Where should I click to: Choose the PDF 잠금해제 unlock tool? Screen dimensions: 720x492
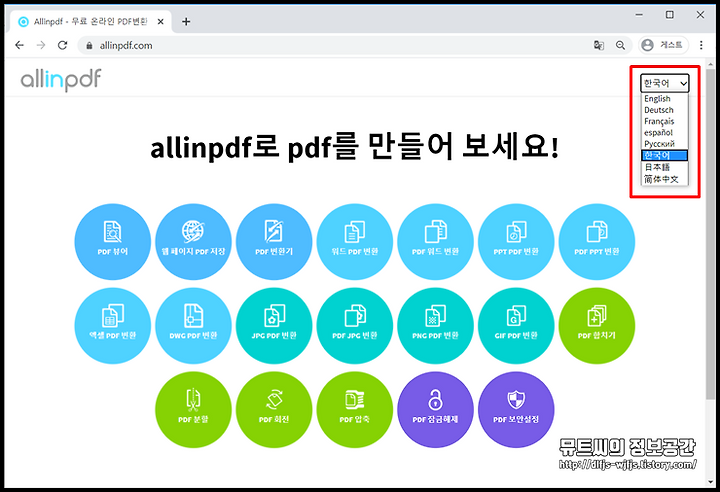435,410
